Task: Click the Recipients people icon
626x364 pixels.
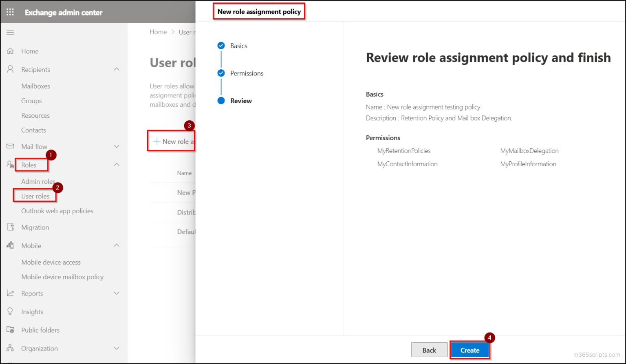Action: point(10,69)
